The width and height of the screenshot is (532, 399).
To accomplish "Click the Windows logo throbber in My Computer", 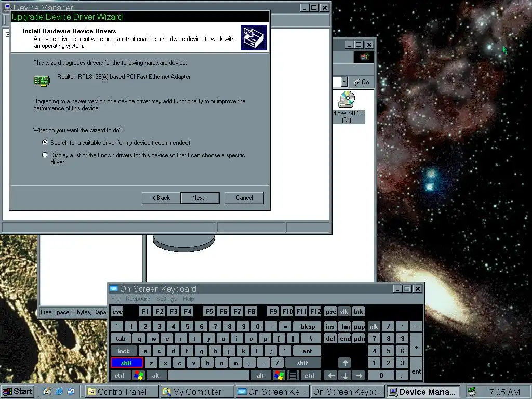I will [x=364, y=57].
